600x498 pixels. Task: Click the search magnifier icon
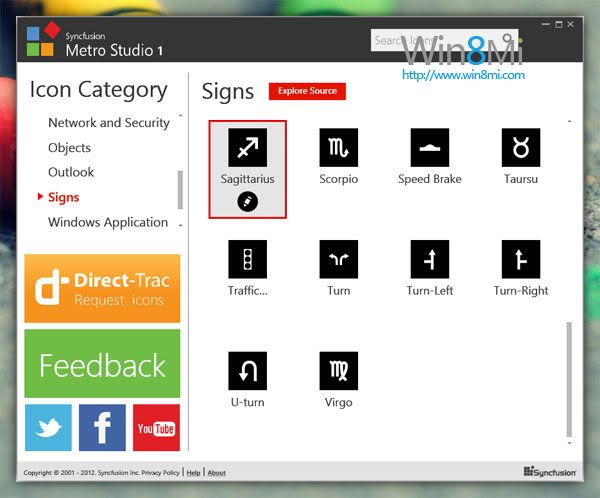[508, 38]
